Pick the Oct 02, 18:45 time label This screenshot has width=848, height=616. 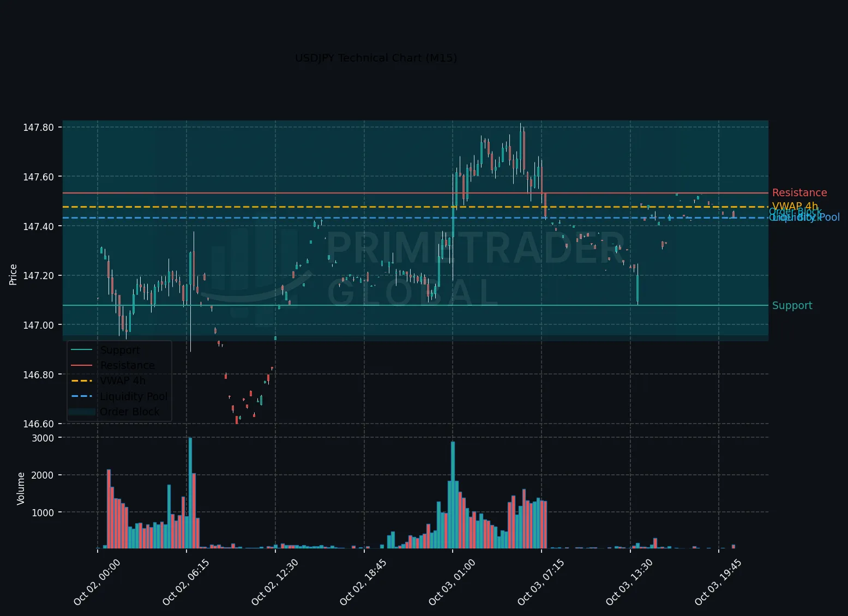coord(363,582)
